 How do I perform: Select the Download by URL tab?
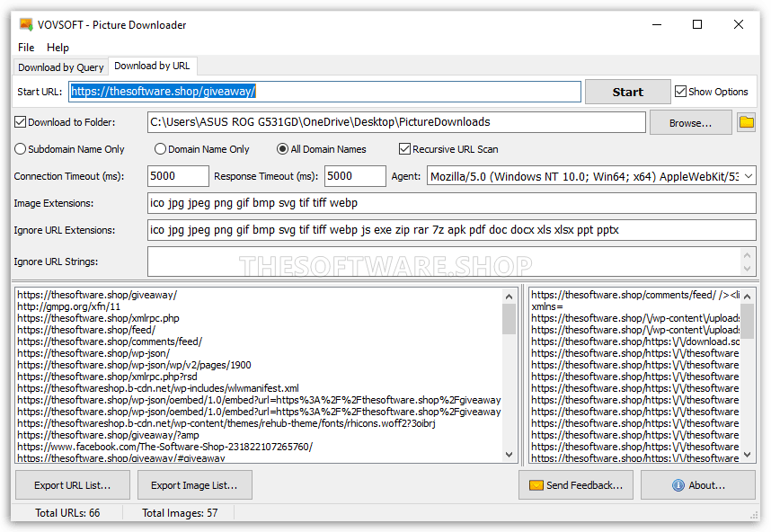tap(152, 66)
